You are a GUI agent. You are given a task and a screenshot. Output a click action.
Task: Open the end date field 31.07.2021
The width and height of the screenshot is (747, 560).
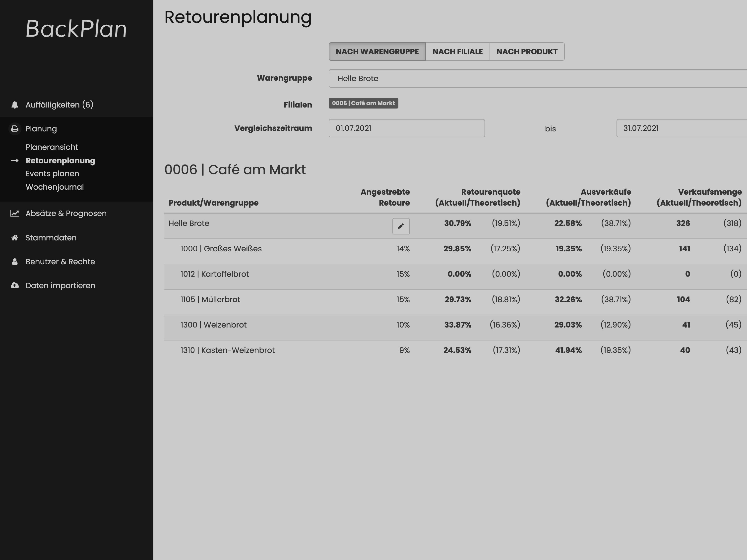tap(681, 128)
